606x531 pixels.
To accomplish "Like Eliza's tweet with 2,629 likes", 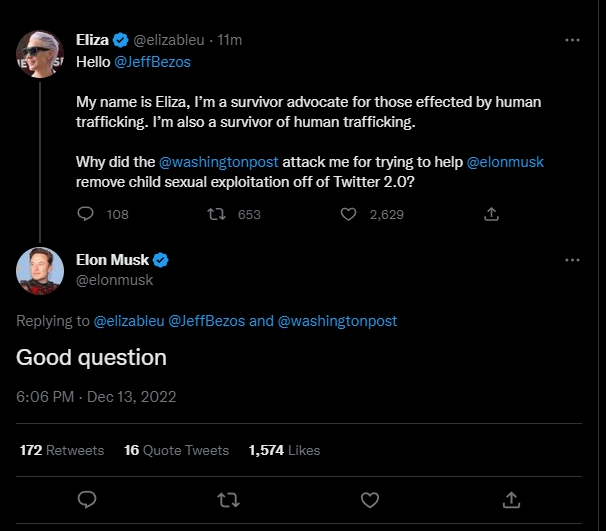I will click(x=349, y=214).
